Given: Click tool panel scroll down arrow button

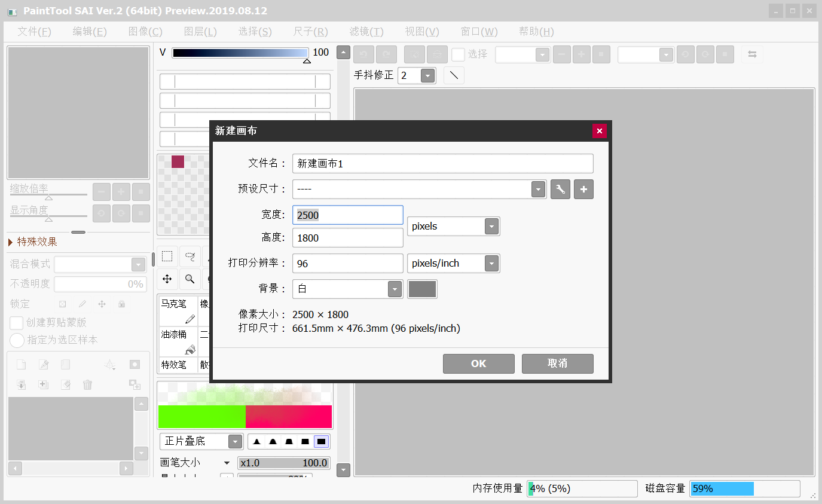Looking at the screenshot, I should [343, 471].
